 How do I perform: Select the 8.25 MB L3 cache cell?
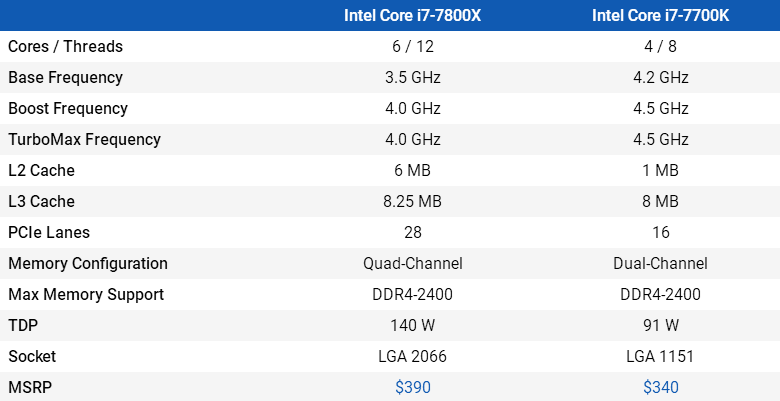pos(412,201)
